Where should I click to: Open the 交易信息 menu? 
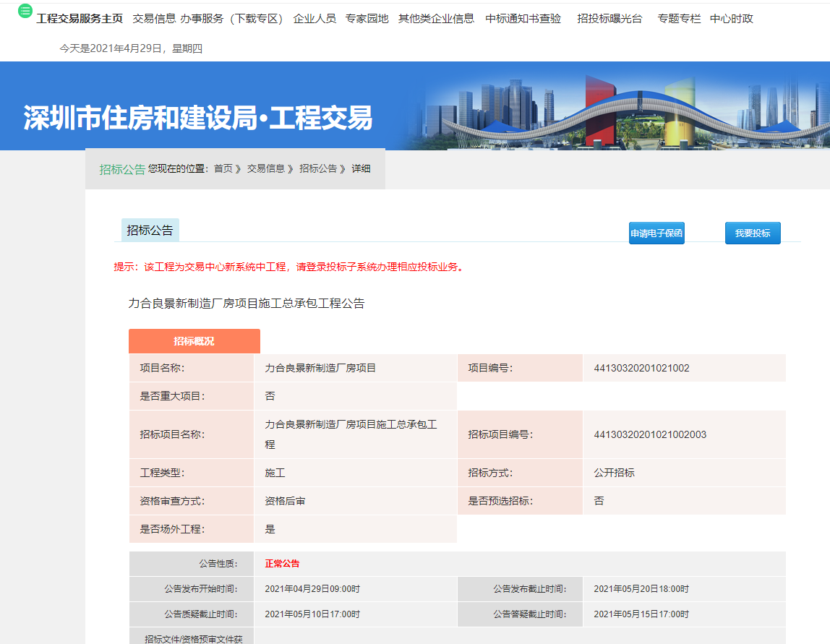154,19
